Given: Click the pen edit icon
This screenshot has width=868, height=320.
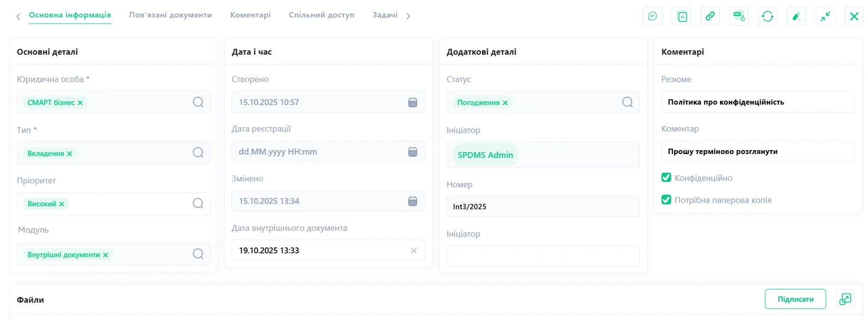Looking at the screenshot, I should pos(796,16).
